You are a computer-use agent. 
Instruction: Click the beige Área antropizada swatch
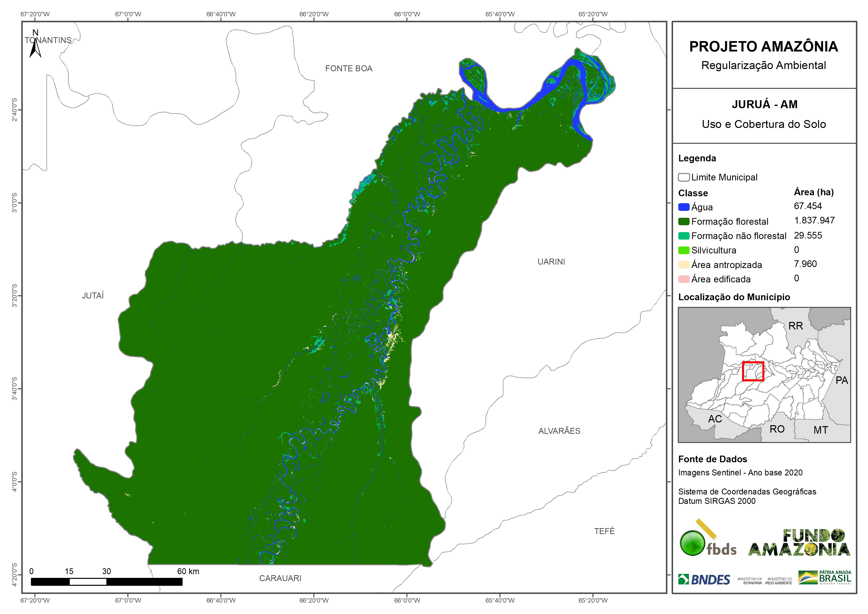tap(683, 265)
